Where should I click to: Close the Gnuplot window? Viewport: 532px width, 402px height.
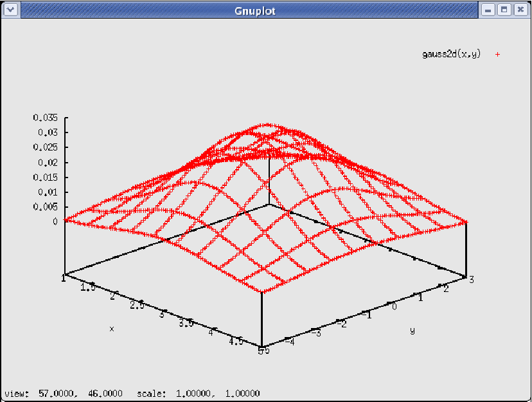point(520,10)
